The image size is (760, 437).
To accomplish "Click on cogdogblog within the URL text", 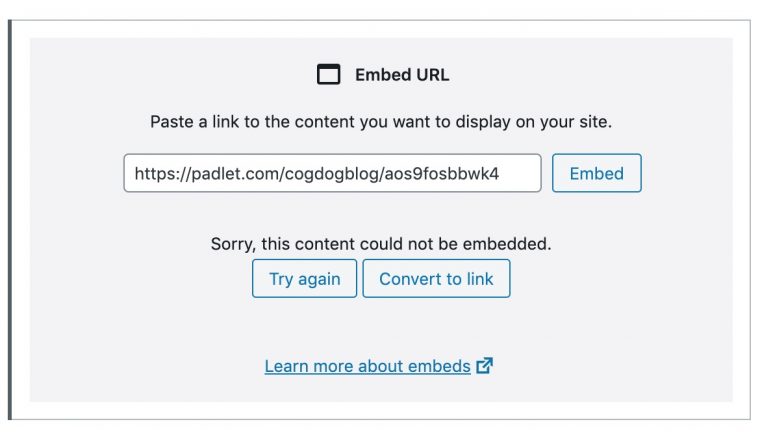I will pyautogui.click(x=329, y=173).
